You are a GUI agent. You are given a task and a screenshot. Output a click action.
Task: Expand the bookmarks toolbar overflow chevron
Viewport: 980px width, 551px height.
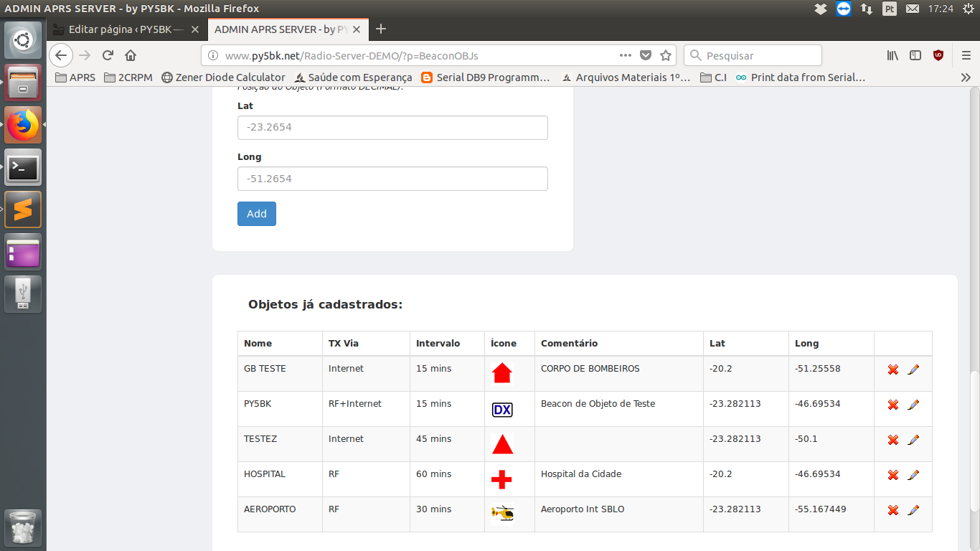click(x=966, y=77)
